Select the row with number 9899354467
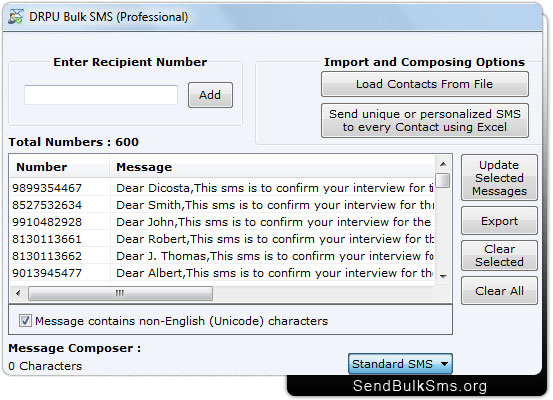The image size is (553, 400). tap(222, 188)
